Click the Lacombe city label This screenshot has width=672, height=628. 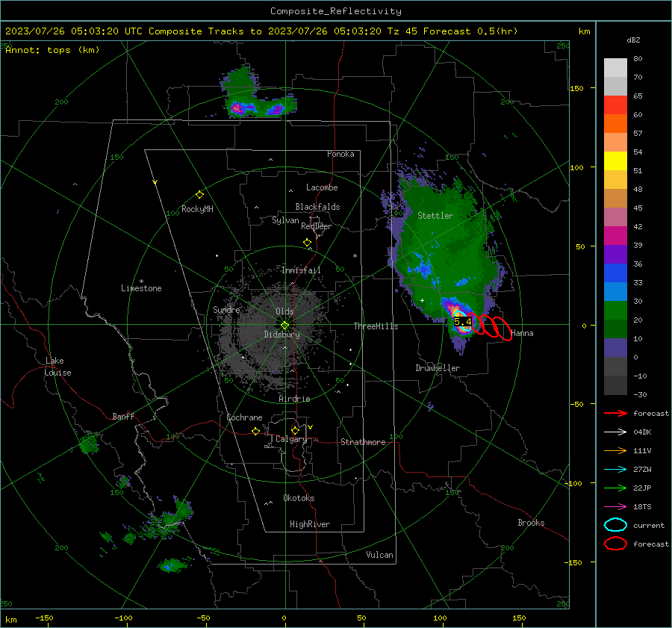pyautogui.click(x=322, y=187)
